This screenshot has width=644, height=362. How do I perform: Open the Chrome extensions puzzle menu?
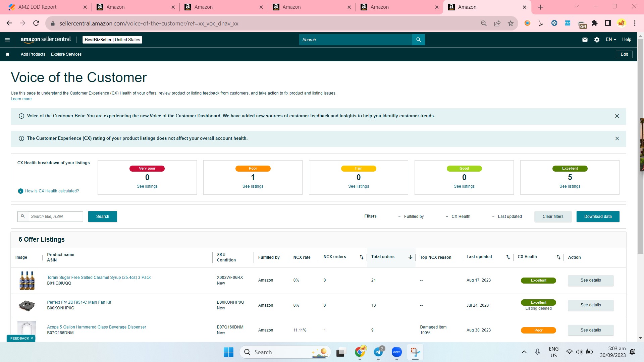pos(594,23)
